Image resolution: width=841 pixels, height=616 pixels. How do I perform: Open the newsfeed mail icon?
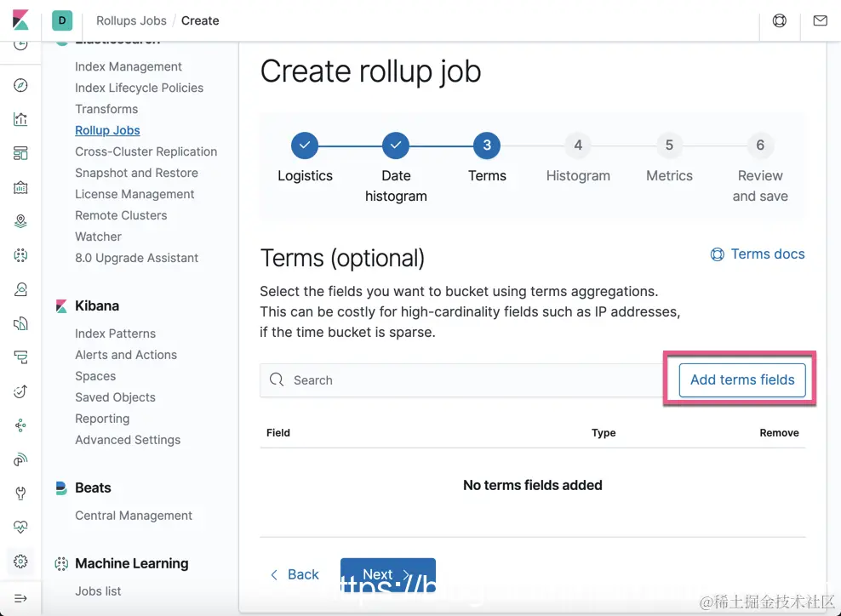click(820, 20)
